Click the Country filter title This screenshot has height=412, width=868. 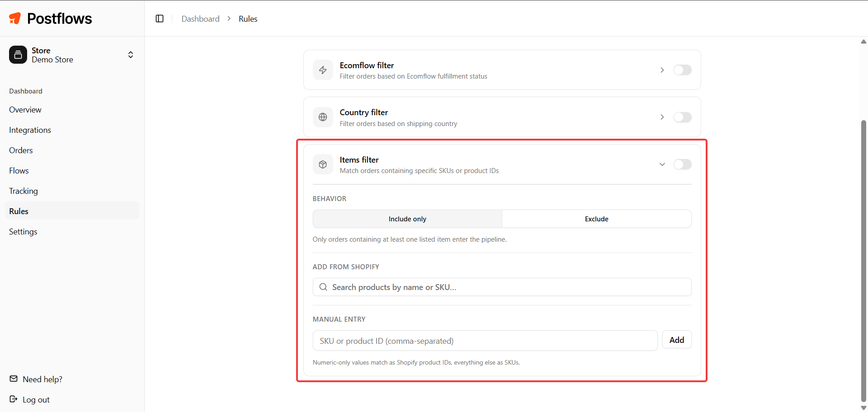[364, 112]
